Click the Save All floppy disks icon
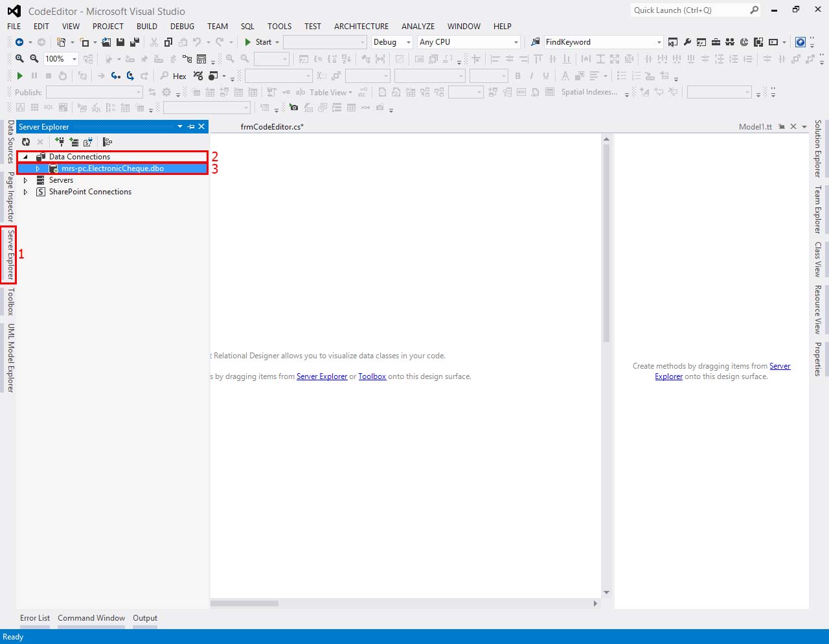 [135, 42]
